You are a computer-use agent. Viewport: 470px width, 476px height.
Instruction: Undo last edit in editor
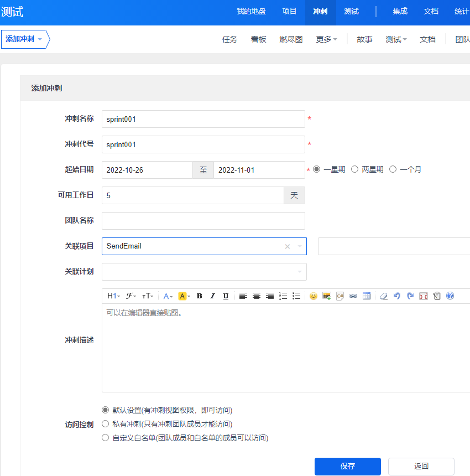tap(397, 296)
